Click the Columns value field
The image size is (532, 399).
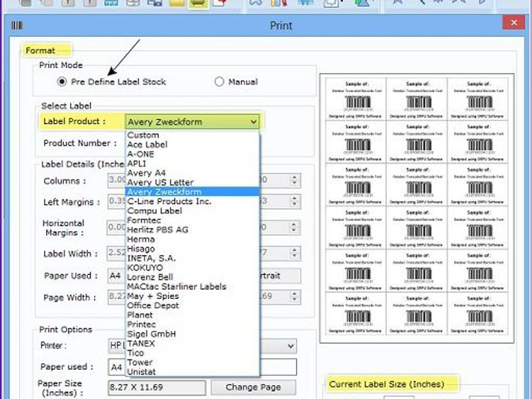pyautogui.click(x=116, y=180)
